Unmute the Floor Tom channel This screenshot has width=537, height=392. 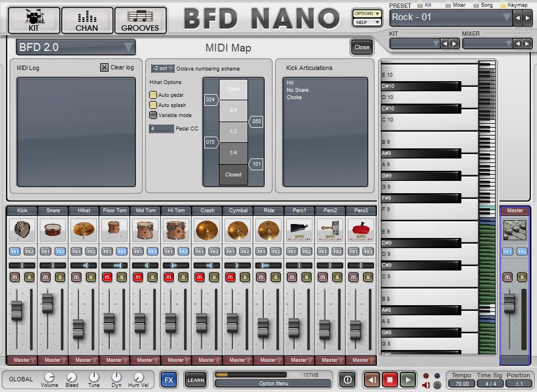click(x=107, y=277)
